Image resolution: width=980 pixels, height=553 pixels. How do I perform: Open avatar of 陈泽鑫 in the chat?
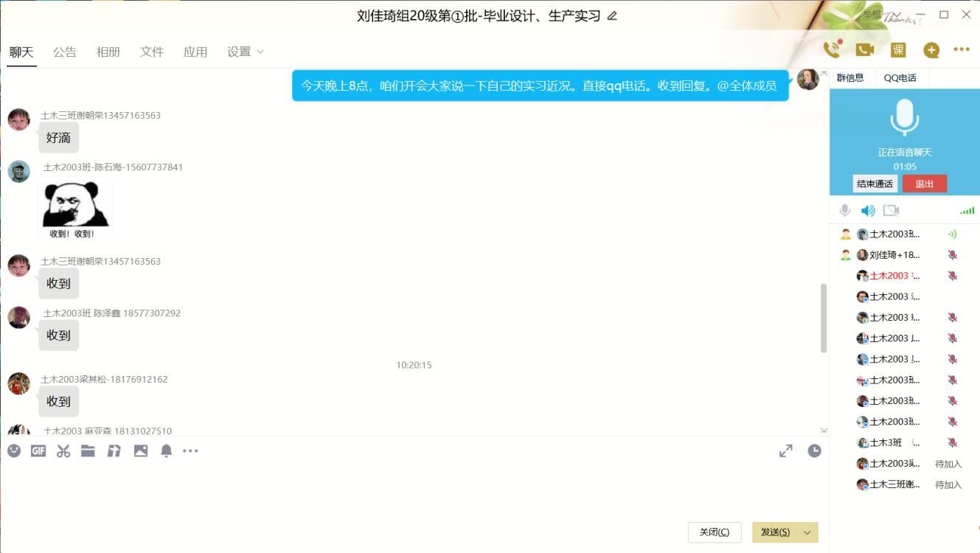click(19, 317)
